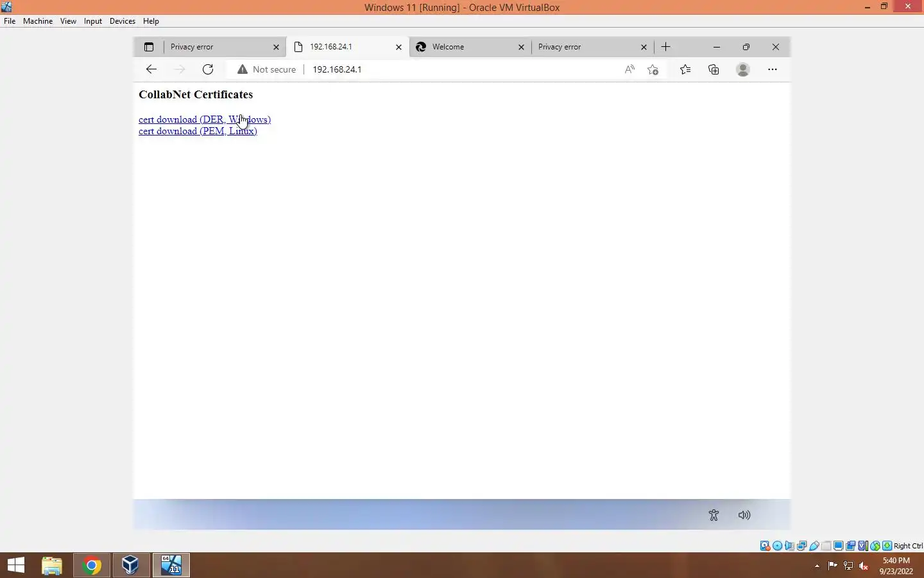Viewport: 924px width, 578px height.
Task: Open the VirtualBox Machine menu
Action: (38, 21)
